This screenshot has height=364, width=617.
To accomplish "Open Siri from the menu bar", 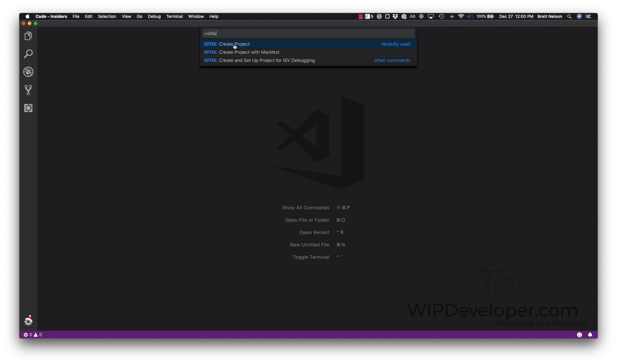I will coord(579,17).
